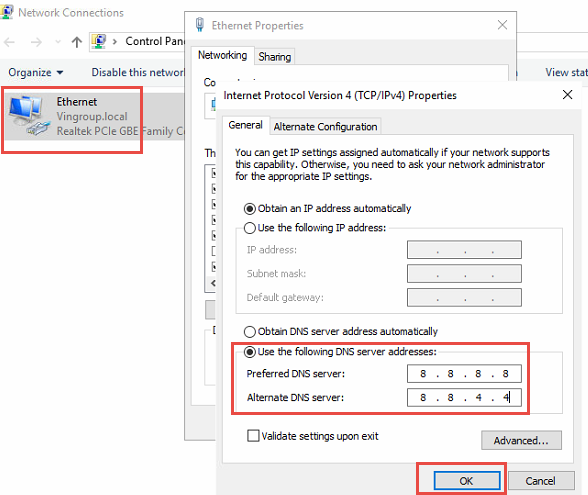Expand address bar chevron before Control Panel
588x495 pixels.
pos(115,41)
